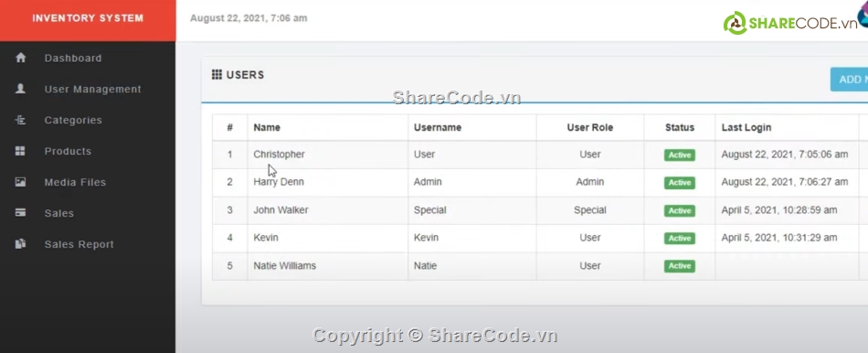Click Active status badge for Natie Williams
The width and height of the screenshot is (868, 353).
pyautogui.click(x=679, y=266)
